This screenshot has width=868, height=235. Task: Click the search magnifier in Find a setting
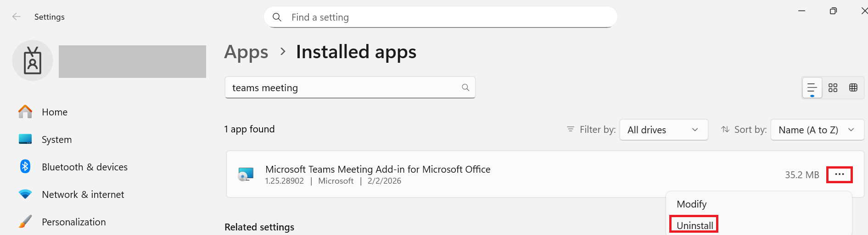click(x=277, y=17)
